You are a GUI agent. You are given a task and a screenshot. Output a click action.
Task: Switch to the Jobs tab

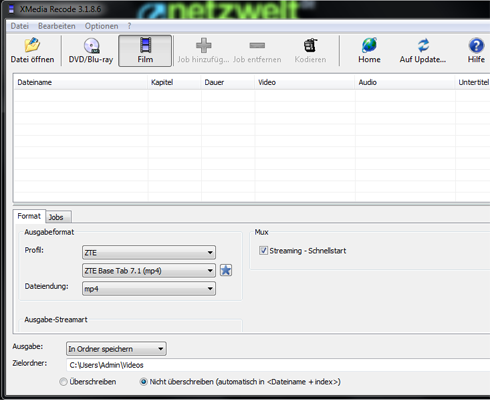(x=58, y=217)
